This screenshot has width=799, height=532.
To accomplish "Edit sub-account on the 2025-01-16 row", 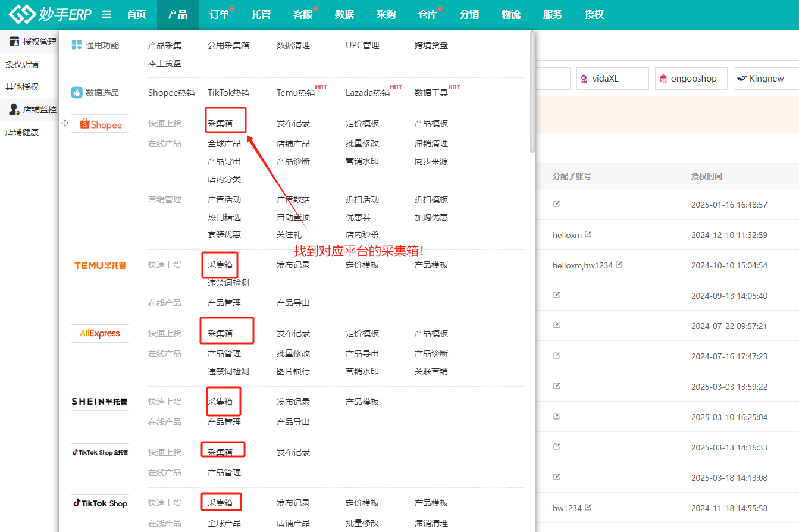I will tap(556, 204).
